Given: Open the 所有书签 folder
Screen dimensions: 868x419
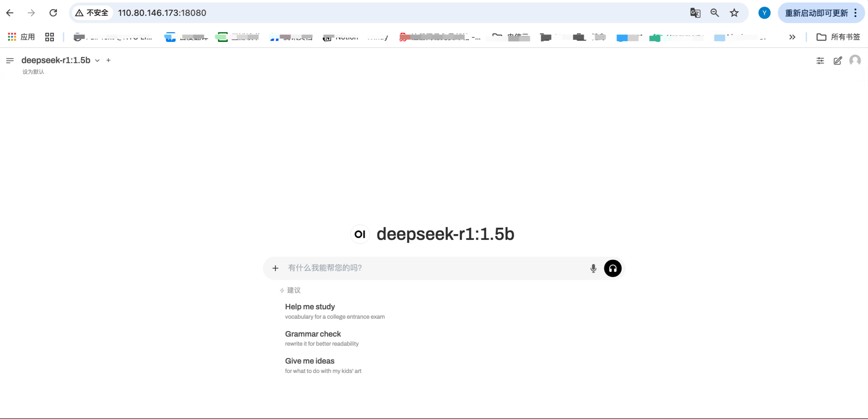Looking at the screenshot, I should click(x=838, y=37).
